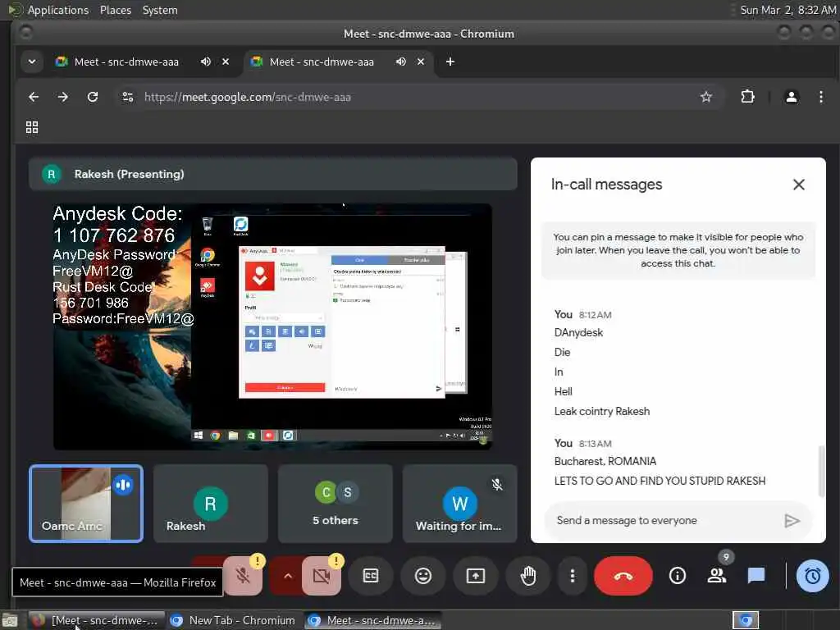This screenshot has height=630, width=840.
Task: Click the message Bucharest, ROMANIA
Action: [x=605, y=461]
